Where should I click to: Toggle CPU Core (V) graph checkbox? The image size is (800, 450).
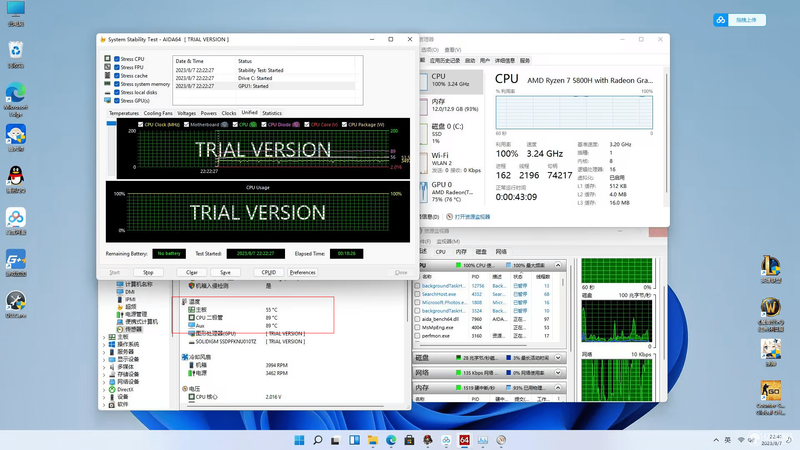pyautogui.click(x=307, y=124)
